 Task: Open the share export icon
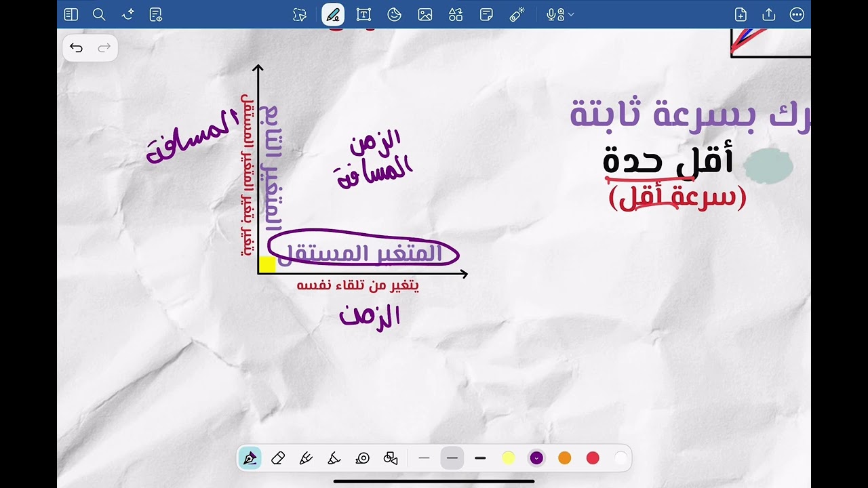[768, 15]
